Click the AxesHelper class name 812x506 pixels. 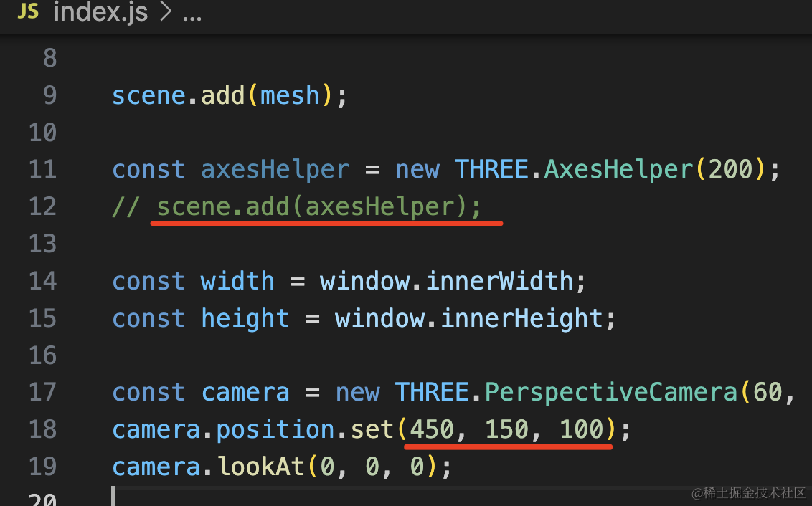click(618, 170)
